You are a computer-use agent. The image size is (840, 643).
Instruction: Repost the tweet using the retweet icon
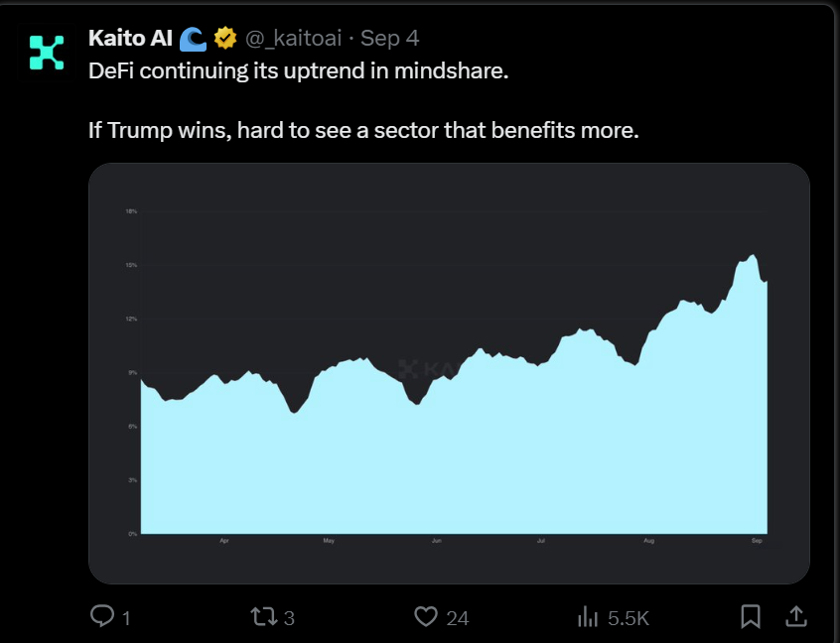point(264,617)
